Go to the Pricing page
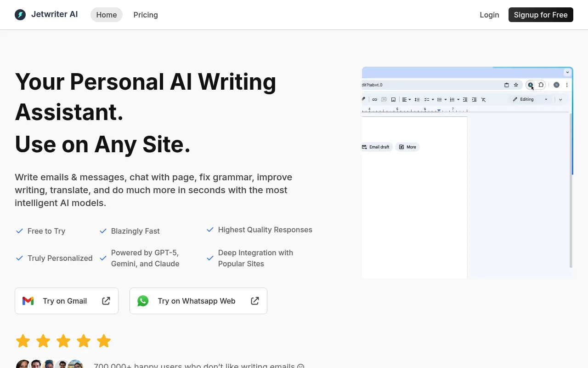 click(146, 15)
